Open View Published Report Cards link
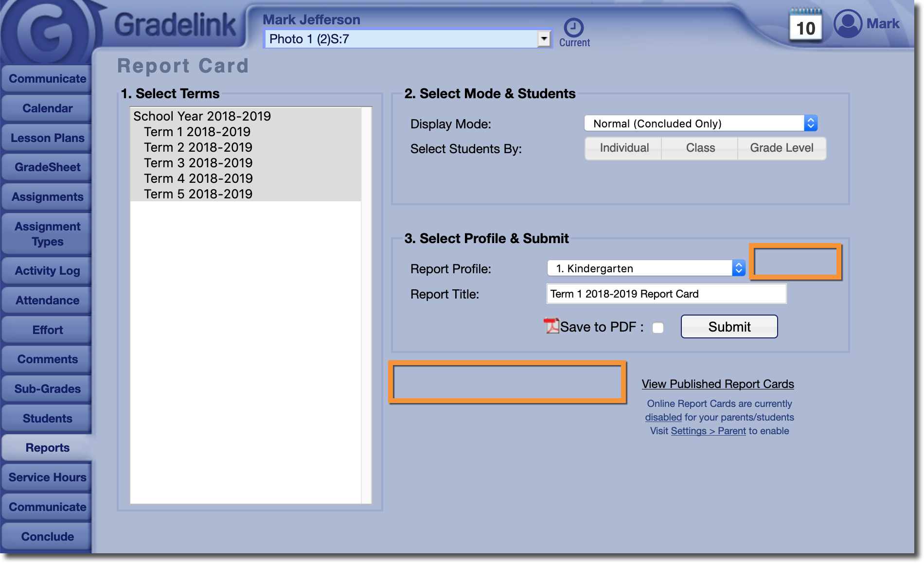924x563 pixels. click(718, 384)
